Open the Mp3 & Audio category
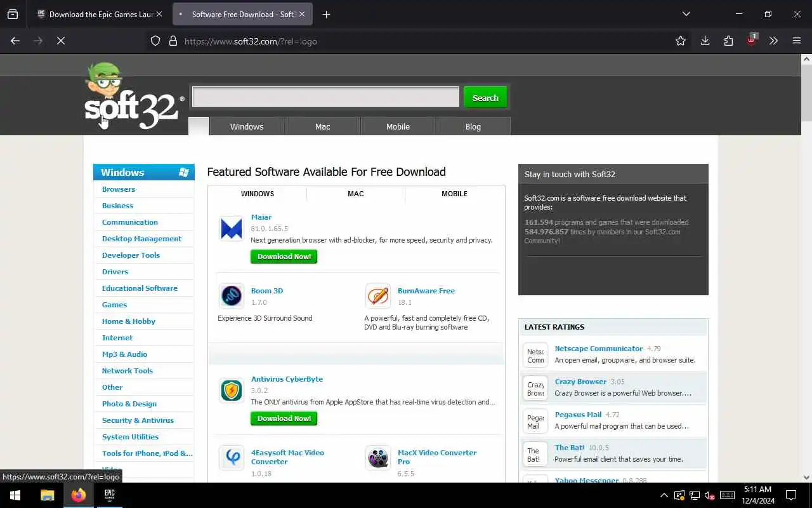The height and width of the screenshot is (508, 812). (x=124, y=354)
